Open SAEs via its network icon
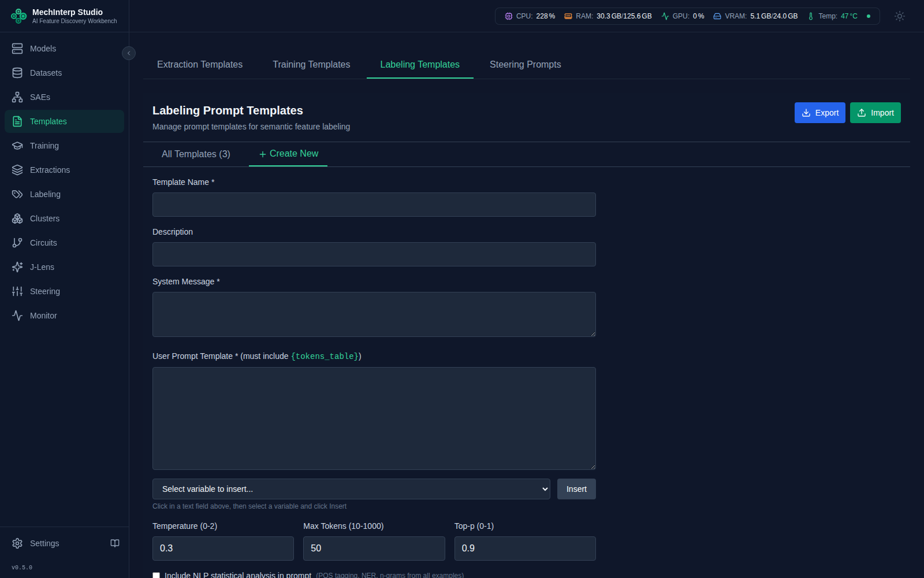 tap(17, 97)
